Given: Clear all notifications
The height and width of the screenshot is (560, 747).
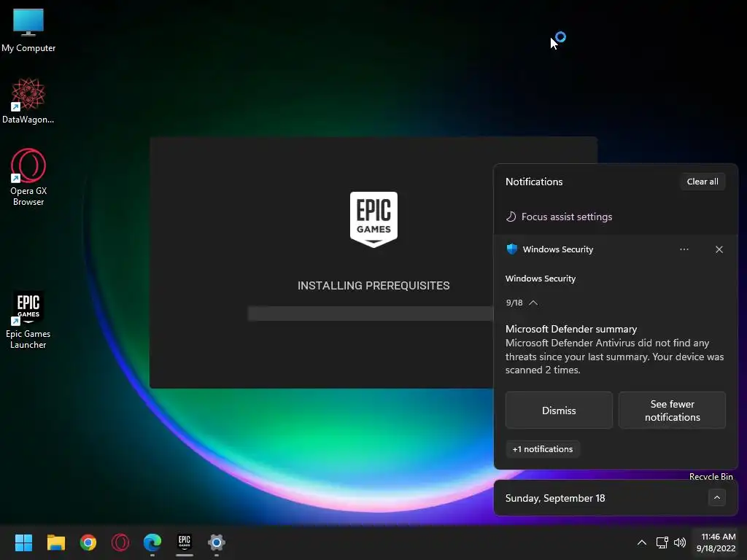Looking at the screenshot, I should click(x=703, y=182).
